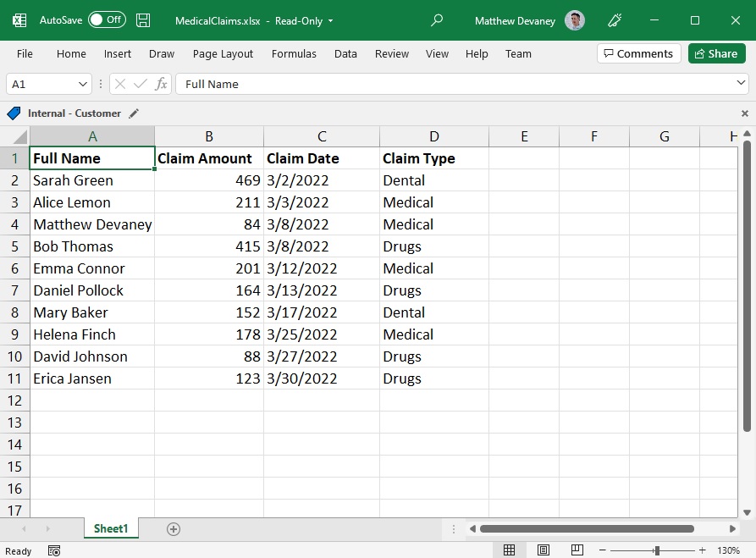Select Normal view button in status bar
Screen dimensions: 756x558
click(x=509, y=550)
